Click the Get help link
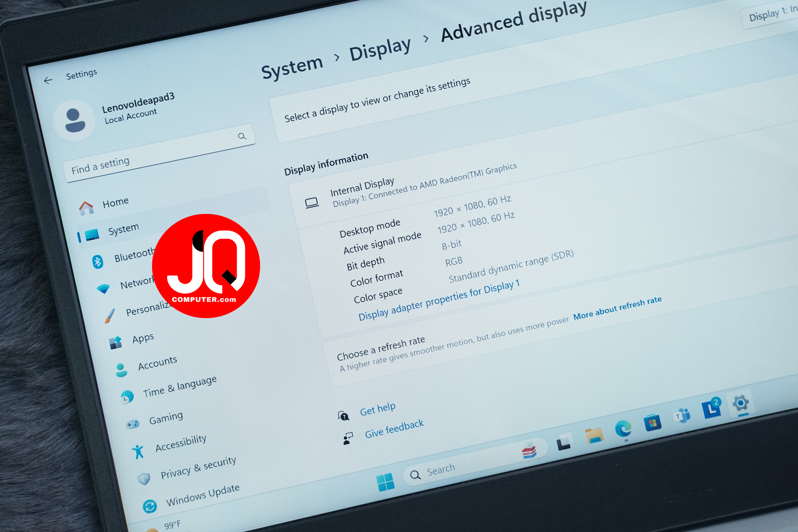The width and height of the screenshot is (798, 532). click(x=377, y=409)
